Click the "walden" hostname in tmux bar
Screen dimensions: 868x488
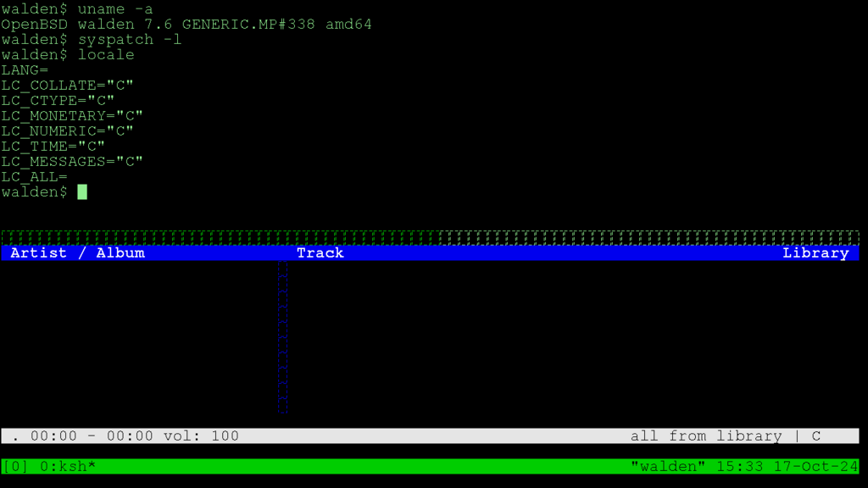[668, 466]
